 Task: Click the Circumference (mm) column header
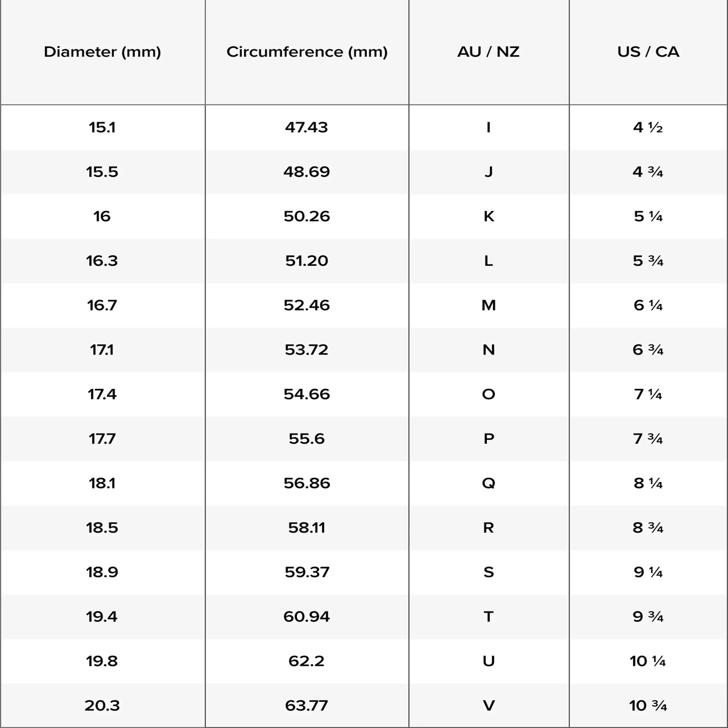click(x=307, y=52)
